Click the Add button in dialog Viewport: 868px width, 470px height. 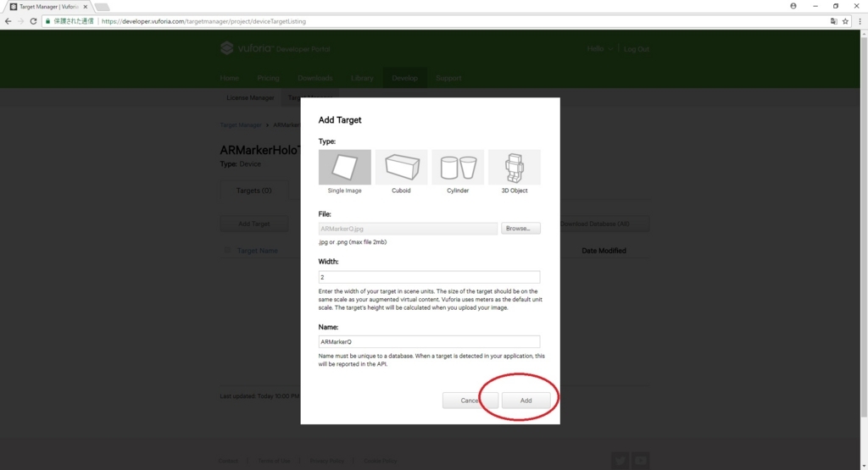coord(526,401)
